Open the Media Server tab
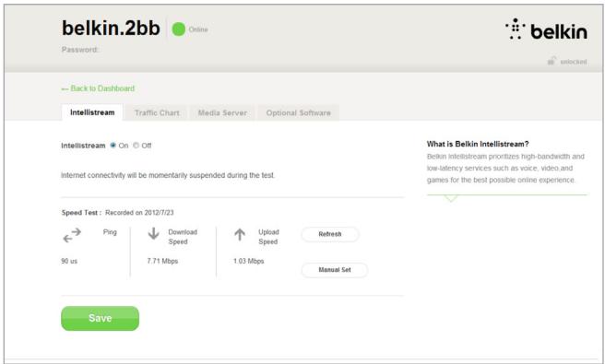The image size is (605, 364). pos(222,113)
